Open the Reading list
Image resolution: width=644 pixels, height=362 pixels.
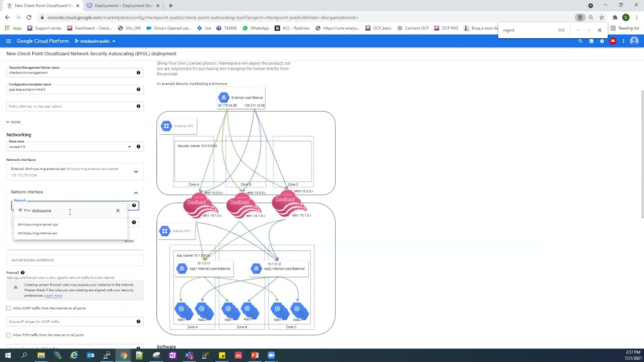coord(625,28)
